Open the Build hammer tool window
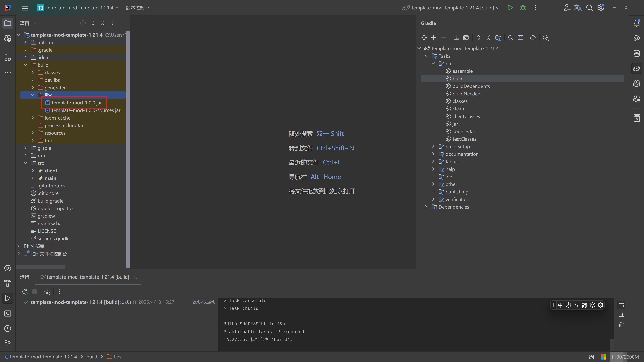Screen dimensions: 644x362 pyautogui.click(x=8, y=283)
